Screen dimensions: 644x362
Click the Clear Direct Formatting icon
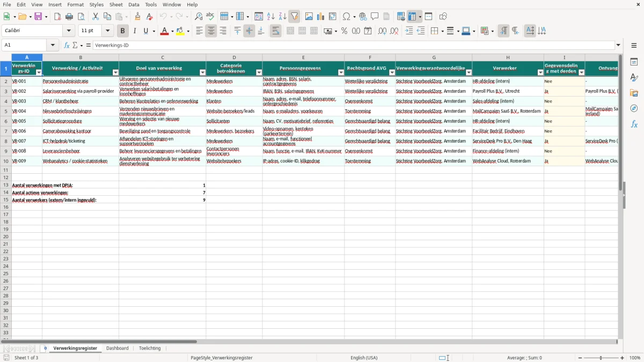point(150,17)
